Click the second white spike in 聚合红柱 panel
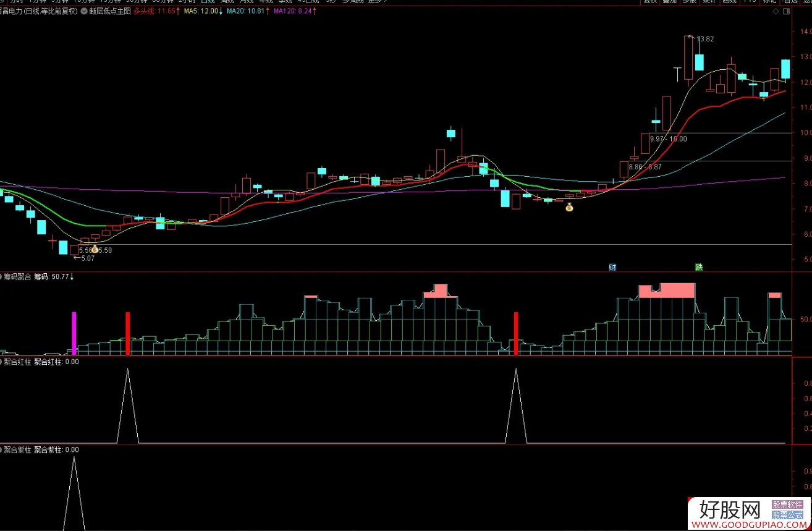Viewport: 812px width, 531px height. click(516, 406)
